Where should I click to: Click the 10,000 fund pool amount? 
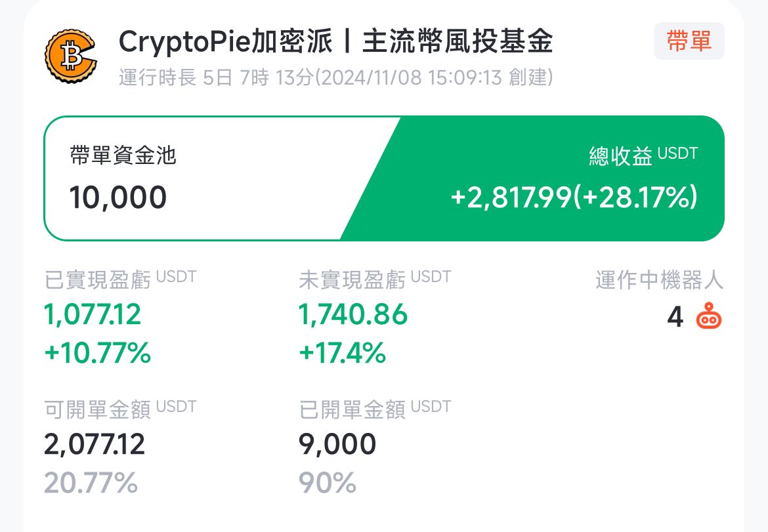(x=118, y=197)
